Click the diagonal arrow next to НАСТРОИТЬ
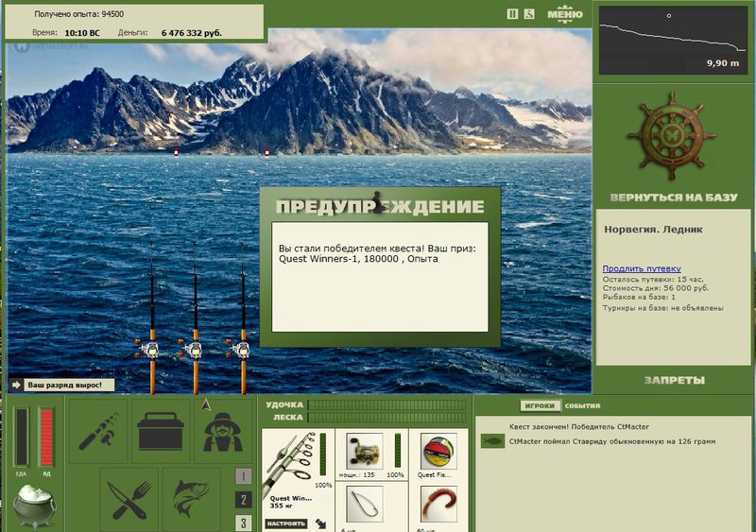This screenshot has width=756, height=532. [x=320, y=523]
